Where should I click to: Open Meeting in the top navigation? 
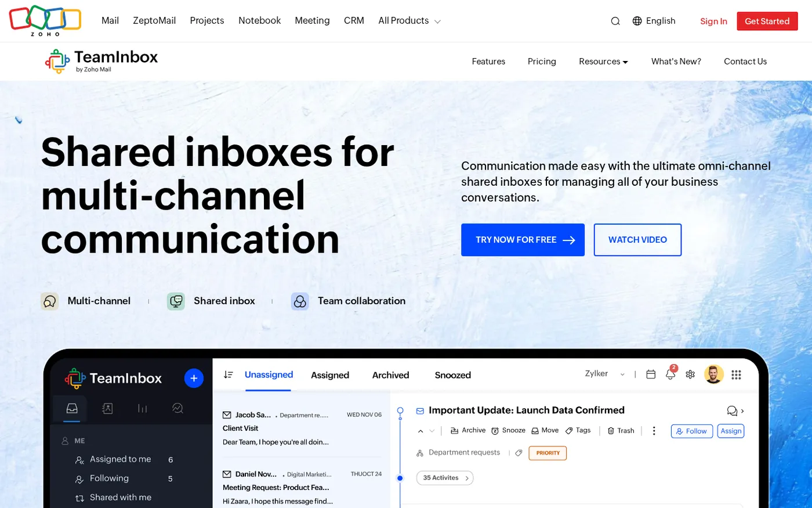coord(312,21)
